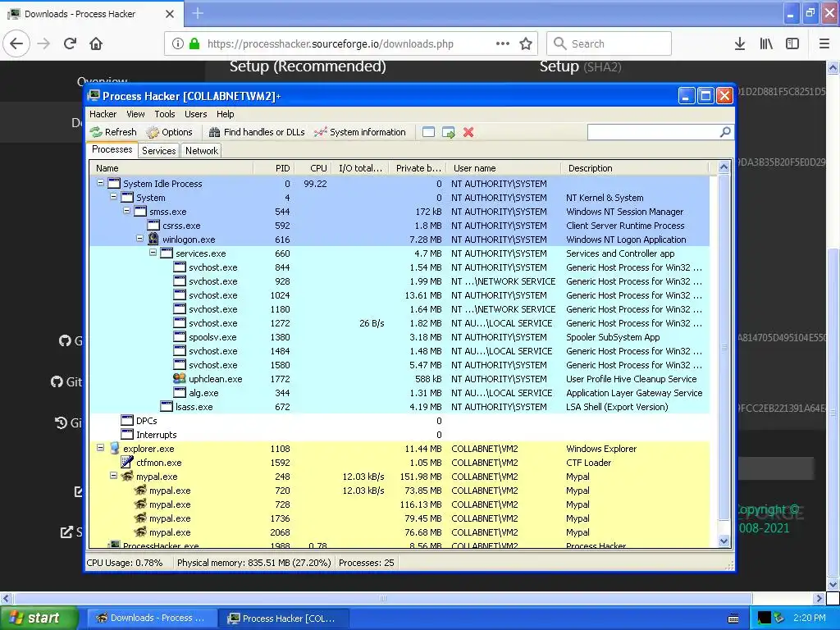Toggle the browser sidebar icon

pyautogui.click(x=792, y=43)
